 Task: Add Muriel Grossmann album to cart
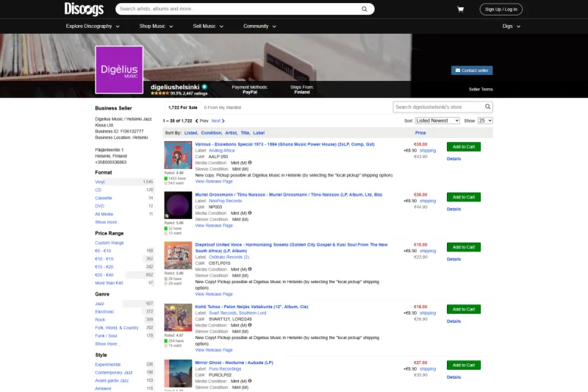[464, 197]
